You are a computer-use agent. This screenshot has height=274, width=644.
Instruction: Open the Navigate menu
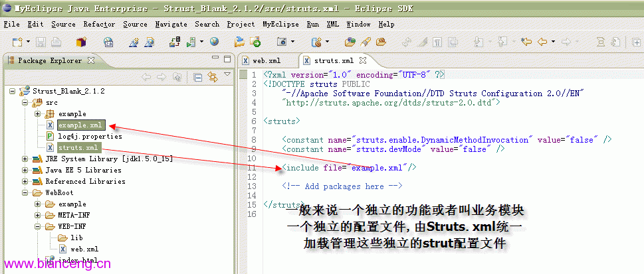pos(171,24)
